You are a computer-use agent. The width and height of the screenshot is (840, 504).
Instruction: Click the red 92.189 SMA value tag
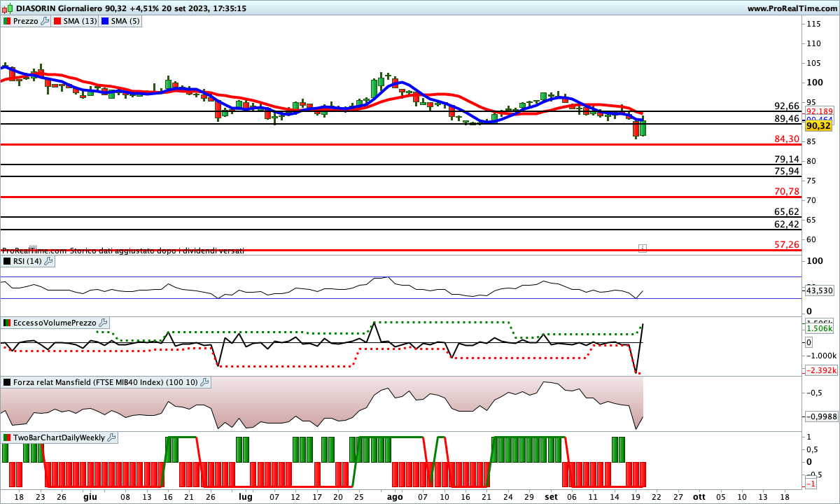[x=819, y=111]
